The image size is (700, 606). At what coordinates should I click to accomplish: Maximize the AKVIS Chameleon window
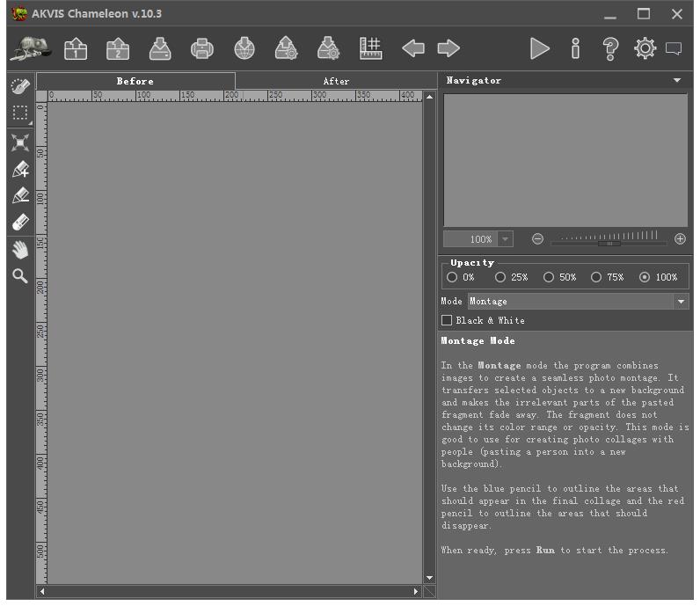pyautogui.click(x=644, y=14)
